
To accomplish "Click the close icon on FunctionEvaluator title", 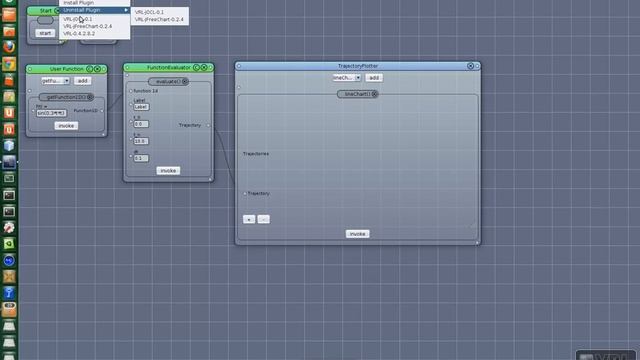I will point(204,67).
